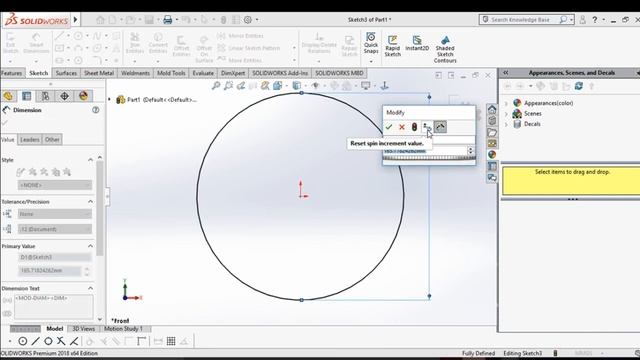This screenshot has width=640, height=360.
Task: Expand the Scenes tree node
Action: [507, 114]
